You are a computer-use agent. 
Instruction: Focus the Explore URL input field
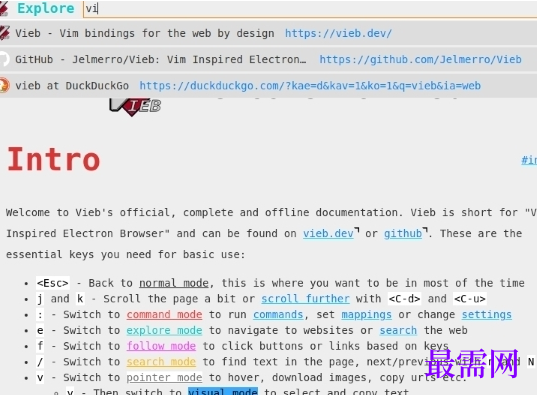(x=310, y=9)
